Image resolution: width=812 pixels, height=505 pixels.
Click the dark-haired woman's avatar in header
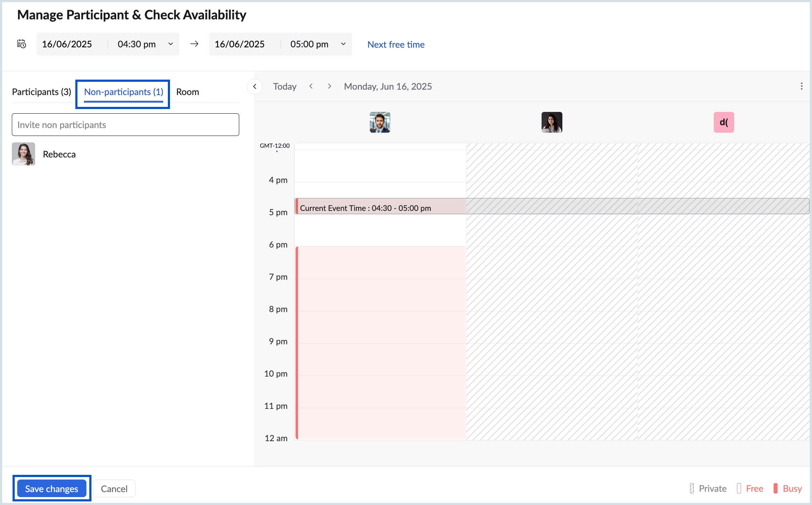[552, 122]
